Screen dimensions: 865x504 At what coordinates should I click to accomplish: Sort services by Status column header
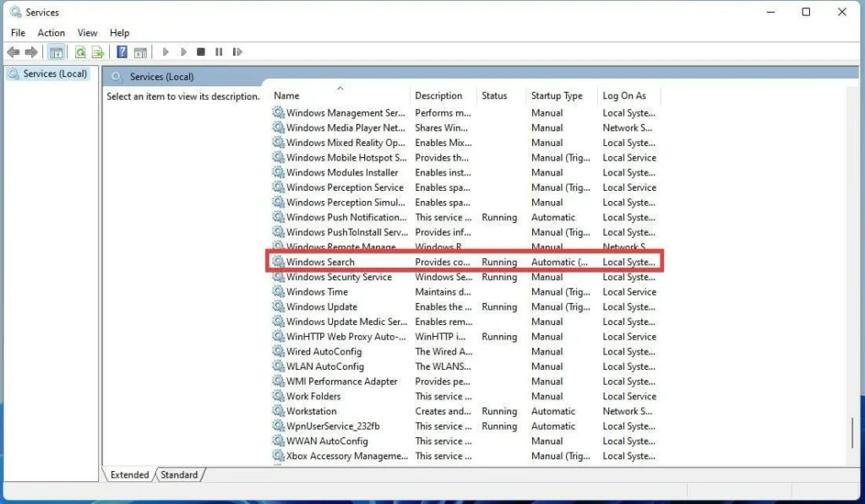point(494,96)
